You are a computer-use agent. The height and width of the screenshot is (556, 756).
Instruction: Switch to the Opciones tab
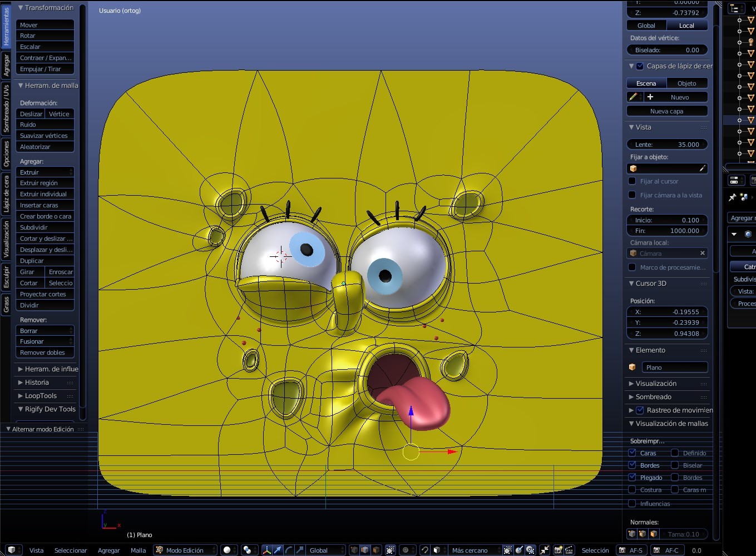tap(6, 153)
